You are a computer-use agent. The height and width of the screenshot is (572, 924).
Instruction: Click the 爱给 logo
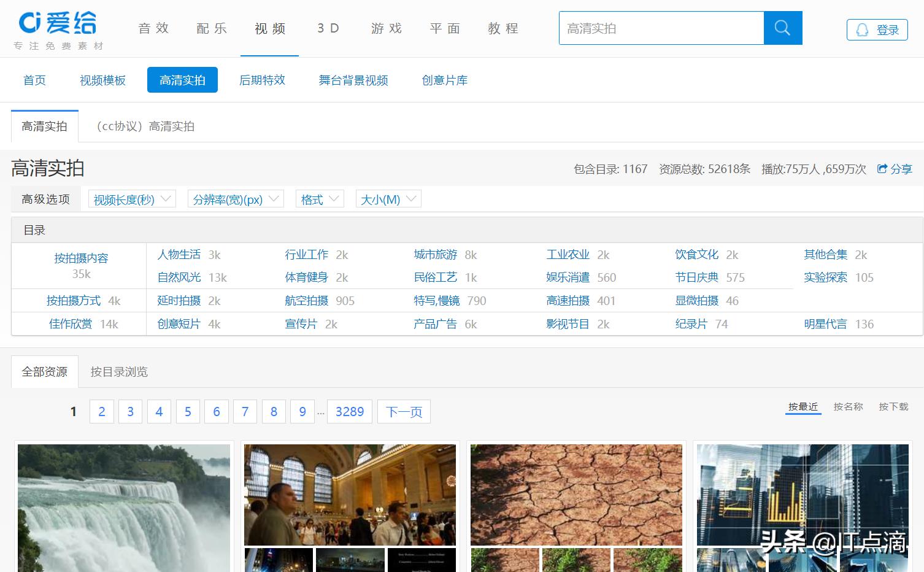[55, 25]
